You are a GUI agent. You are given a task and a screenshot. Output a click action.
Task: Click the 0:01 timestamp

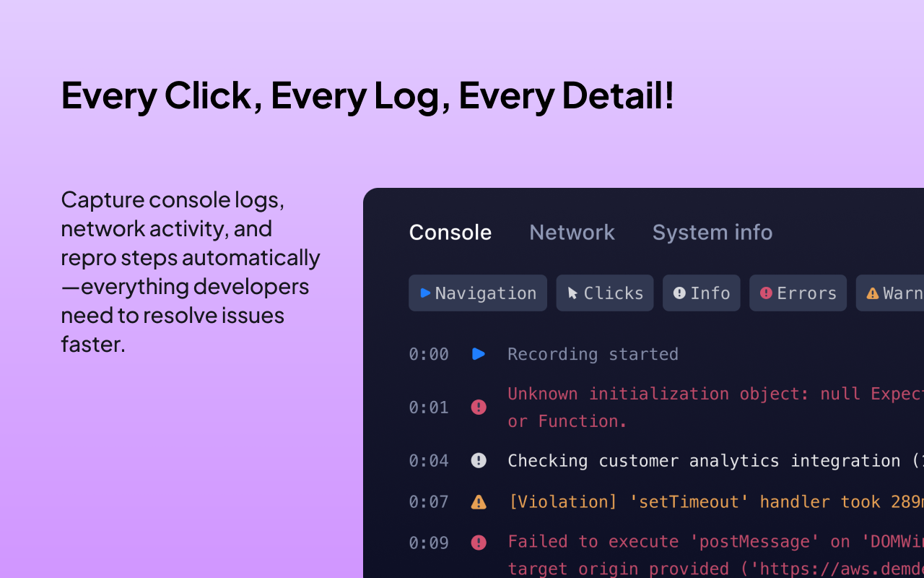point(429,407)
